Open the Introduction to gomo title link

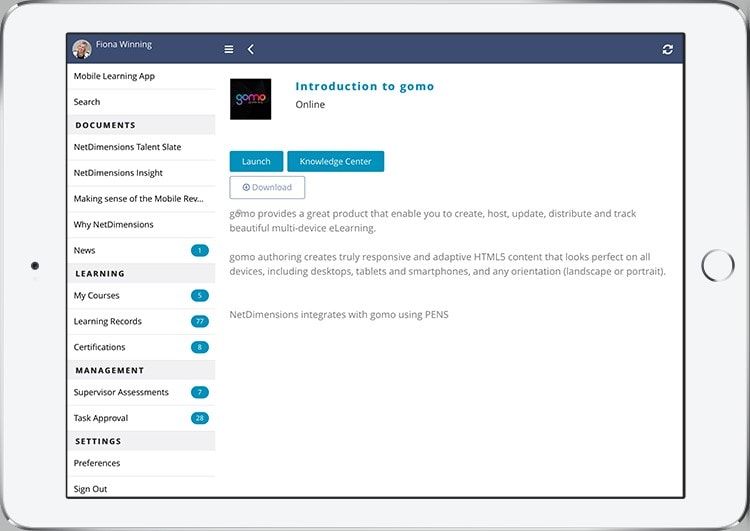pos(364,87)
